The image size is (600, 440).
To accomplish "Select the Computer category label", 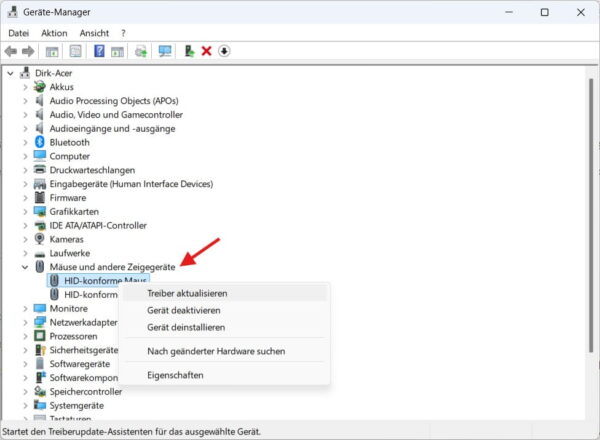I will click(70, 156).
